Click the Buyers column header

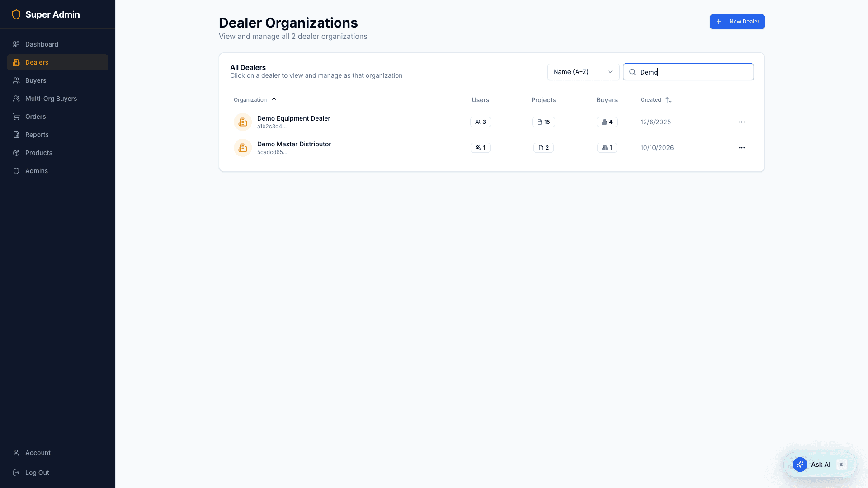(x=607, y=100)
